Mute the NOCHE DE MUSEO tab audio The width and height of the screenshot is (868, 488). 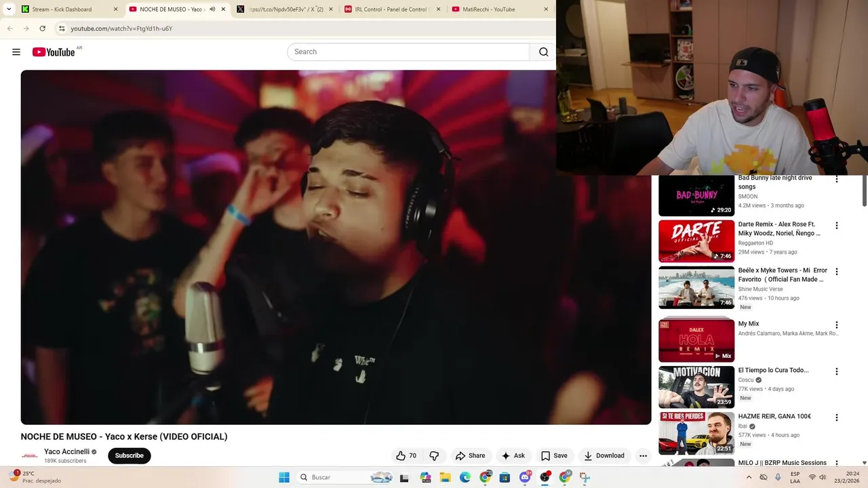click(212, 9)
